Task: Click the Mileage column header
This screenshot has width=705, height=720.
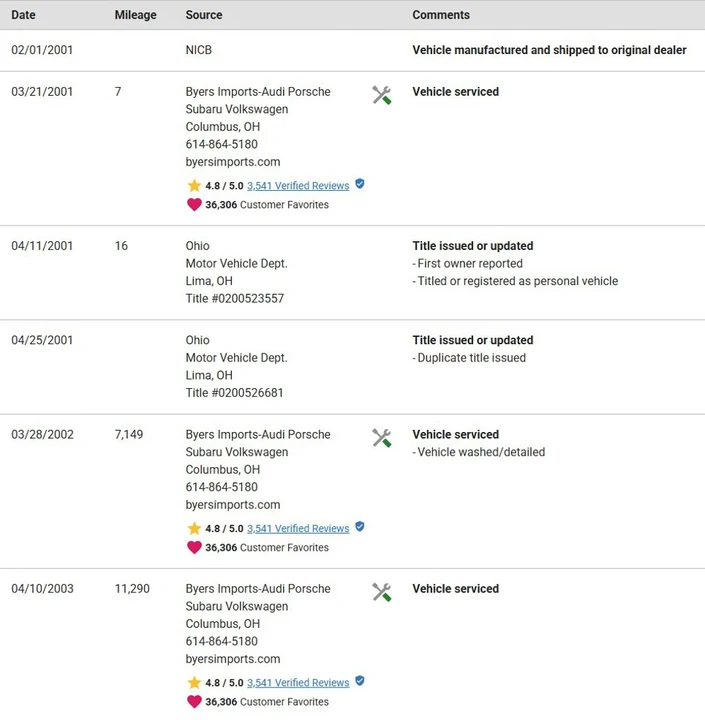Action: click(x=135, y=15)
